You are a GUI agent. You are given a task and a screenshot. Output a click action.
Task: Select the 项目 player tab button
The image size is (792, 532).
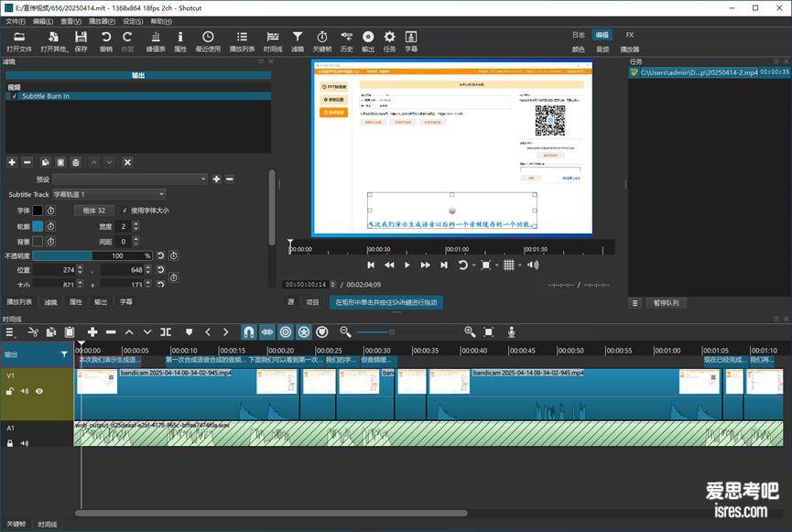pyautogui.click(x=312, y=302)
